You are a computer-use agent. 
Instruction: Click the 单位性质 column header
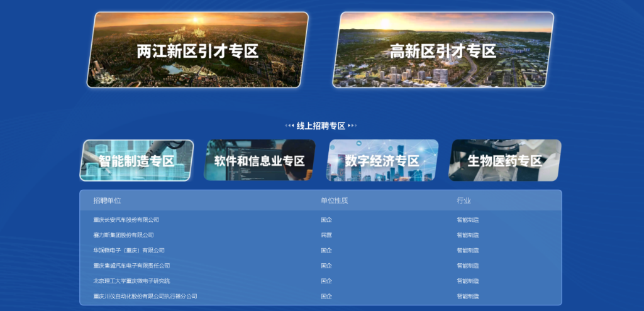334,200
